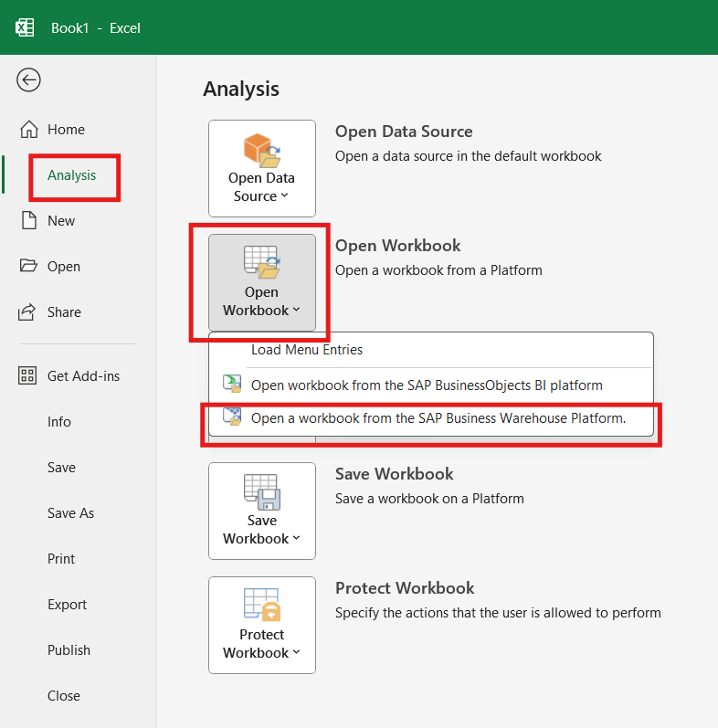Click the SAP BusinessObjects BI platform icon
718x728 pixels.
[232, 385]
